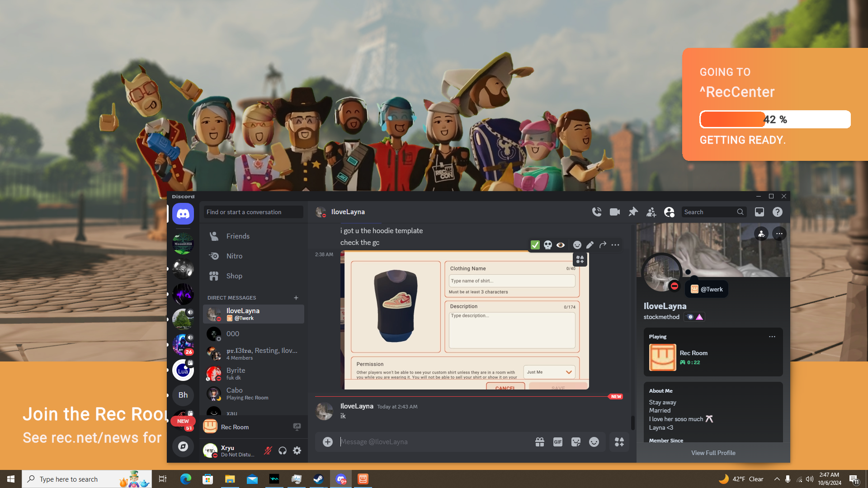868x488 pixels.
Task: Expand Playing activity options menu
Action: 772,337
